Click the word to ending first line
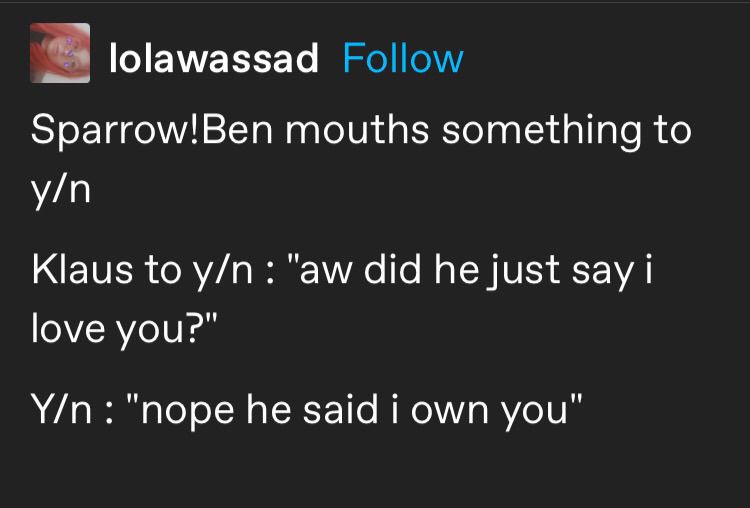Screen dimensions: 750x508 click(673, 132)
